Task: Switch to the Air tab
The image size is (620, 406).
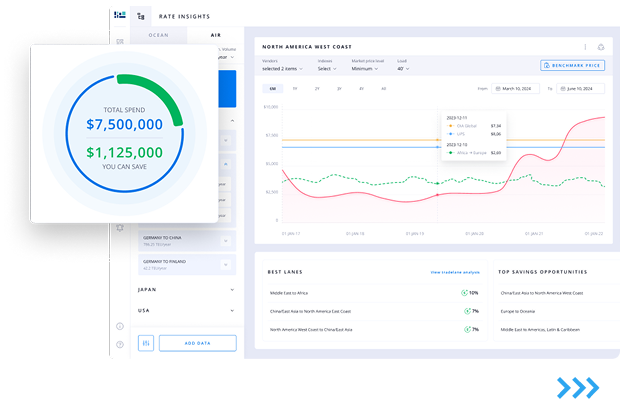Action: 215,35
